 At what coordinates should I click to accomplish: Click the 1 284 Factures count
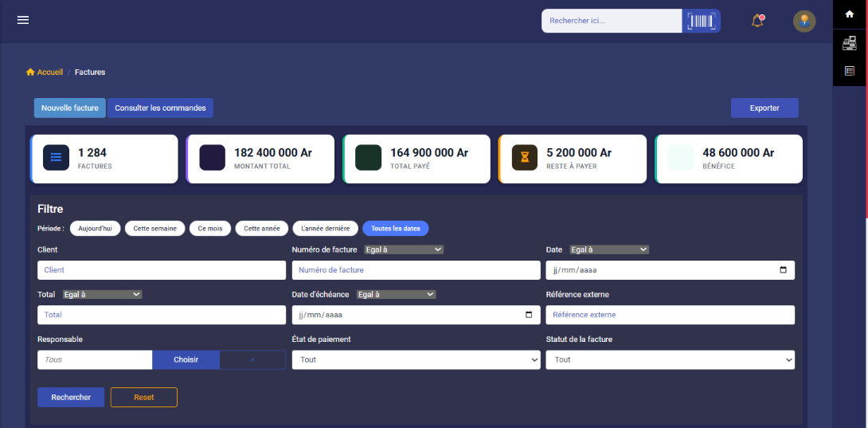[x=92, y=153]
